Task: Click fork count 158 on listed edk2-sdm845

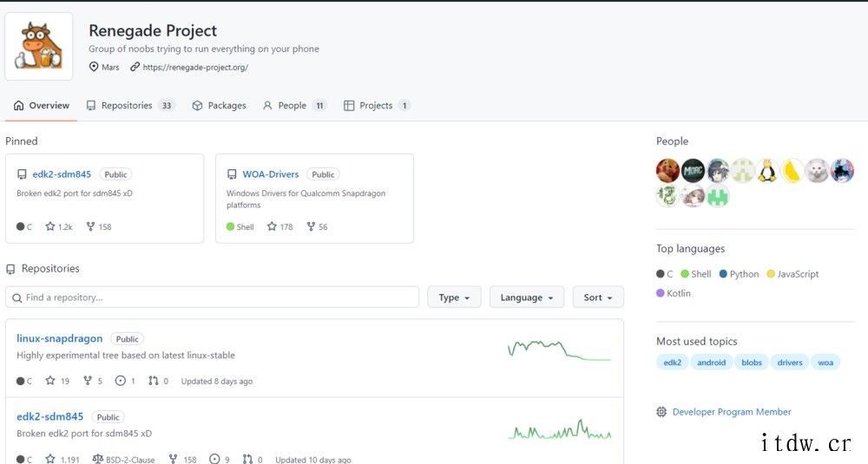Action: click(x=182, y=460)
